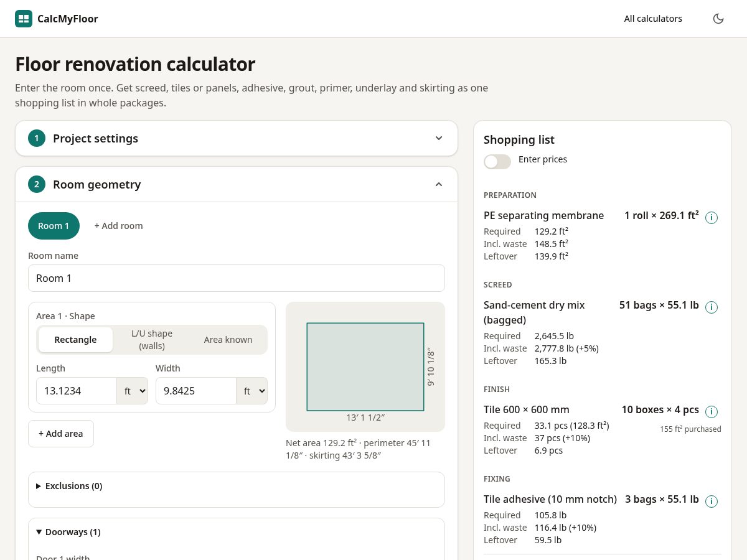The height and width of the screenshot is (560, 747).
Task: Toggle dark mode moon icon
Action: [x=718, y=19]
